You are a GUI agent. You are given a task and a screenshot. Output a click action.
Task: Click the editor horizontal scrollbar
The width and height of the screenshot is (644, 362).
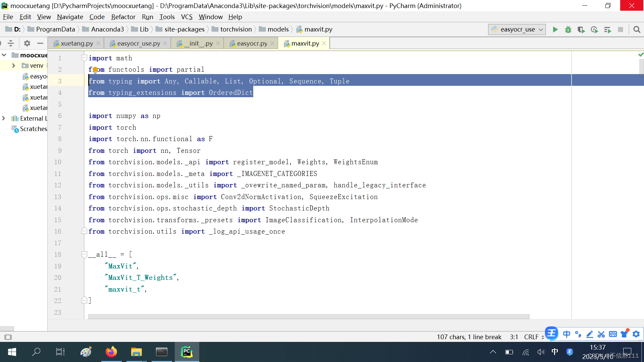(x=308, y=316)
